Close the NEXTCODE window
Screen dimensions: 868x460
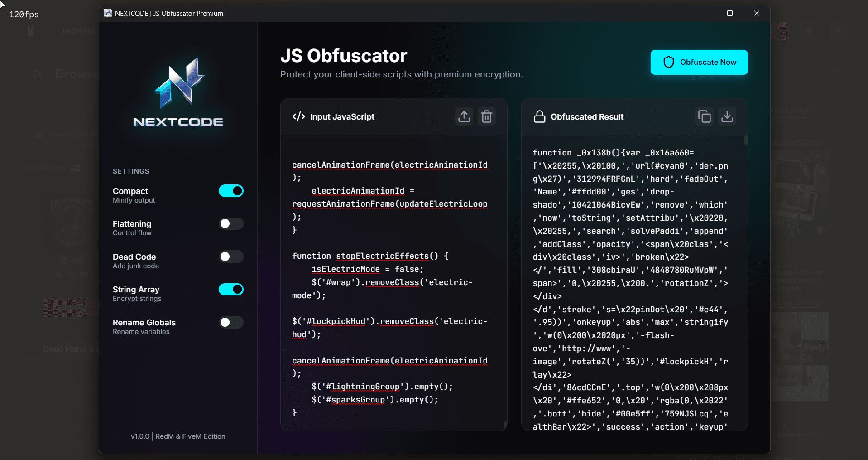coord(756,13)
